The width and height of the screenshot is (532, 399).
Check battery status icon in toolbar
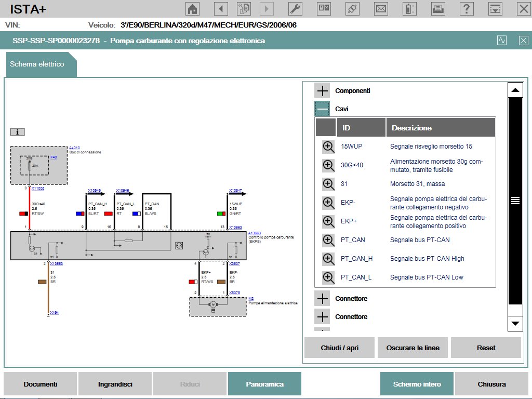tap(410, 8)
